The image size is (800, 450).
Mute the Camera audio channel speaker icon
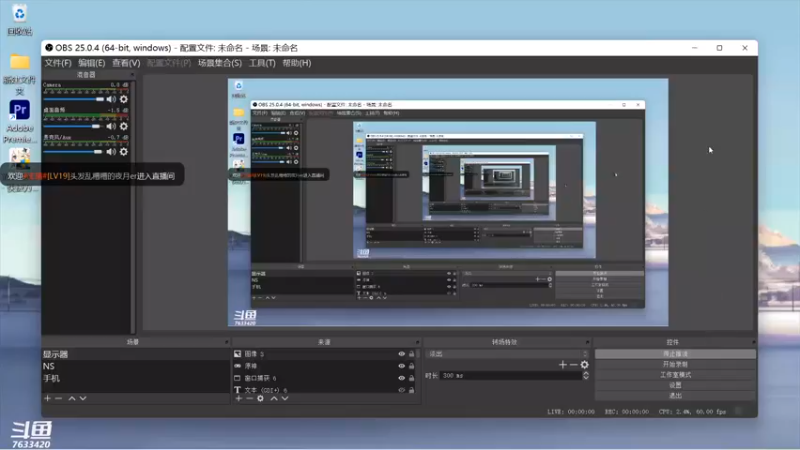coord(111,99)
